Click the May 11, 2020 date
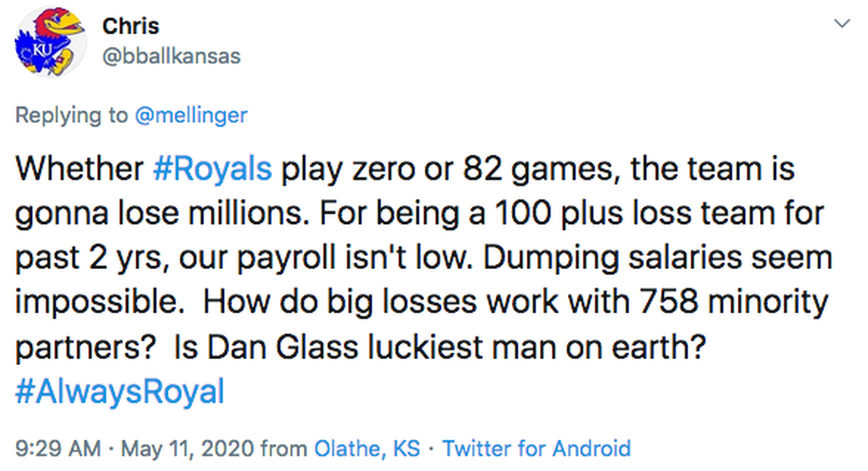The width and height of the screenshot is (868, 471). (187, 448)
